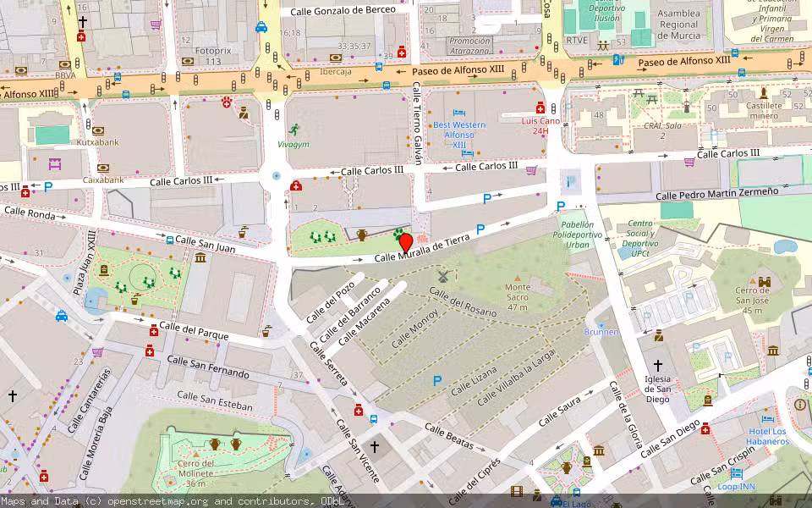Click the pharmacy icon on Calle San Diego
Image resolution: width=812 pixels, height=508 pixels.
(705, 428)
